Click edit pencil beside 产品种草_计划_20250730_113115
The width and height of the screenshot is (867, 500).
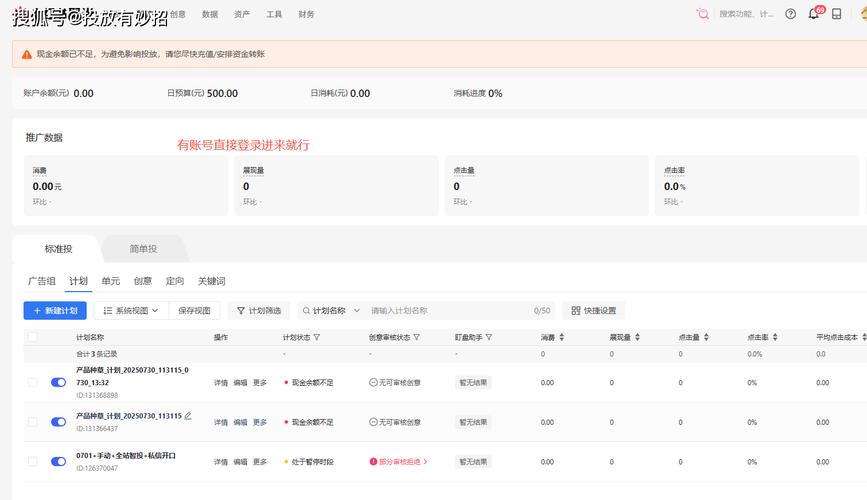coord(188,415)
